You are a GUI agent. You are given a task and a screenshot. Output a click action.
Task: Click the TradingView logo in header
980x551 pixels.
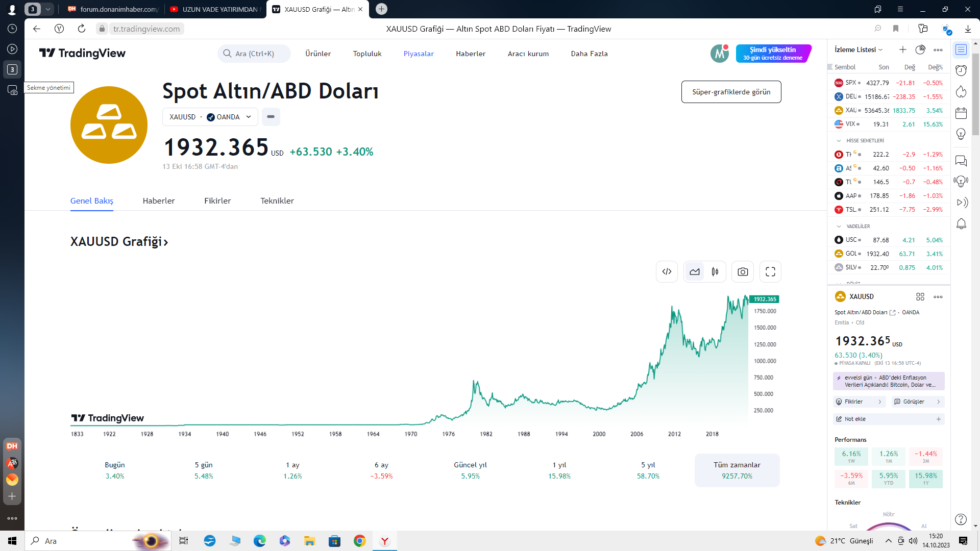click(82, 53)
